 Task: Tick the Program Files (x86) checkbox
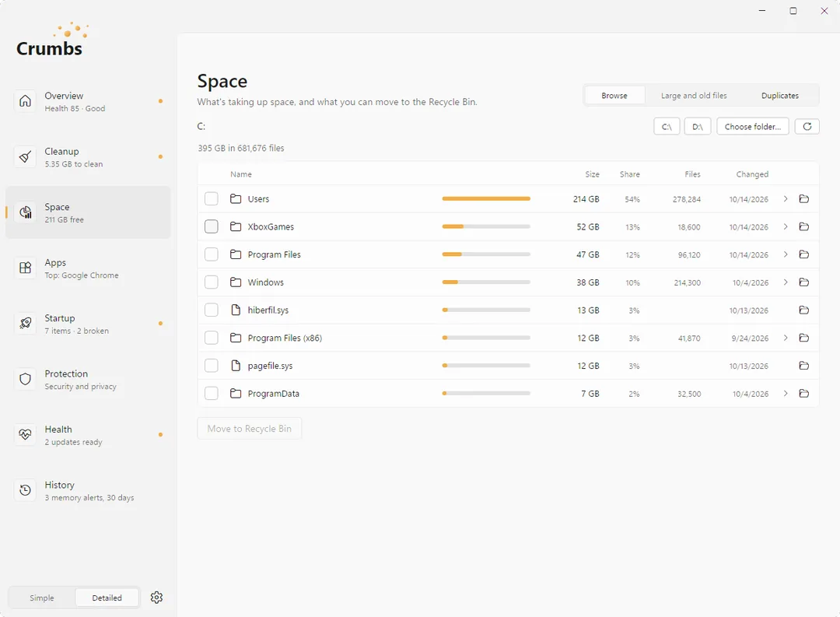212,338
